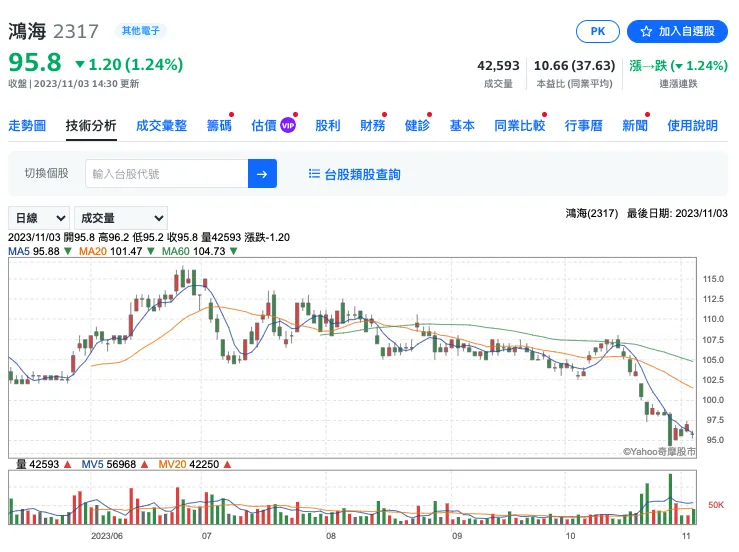Switch to 成交彙整 tab
Screen dimensions: 739x552
(161, 125)
